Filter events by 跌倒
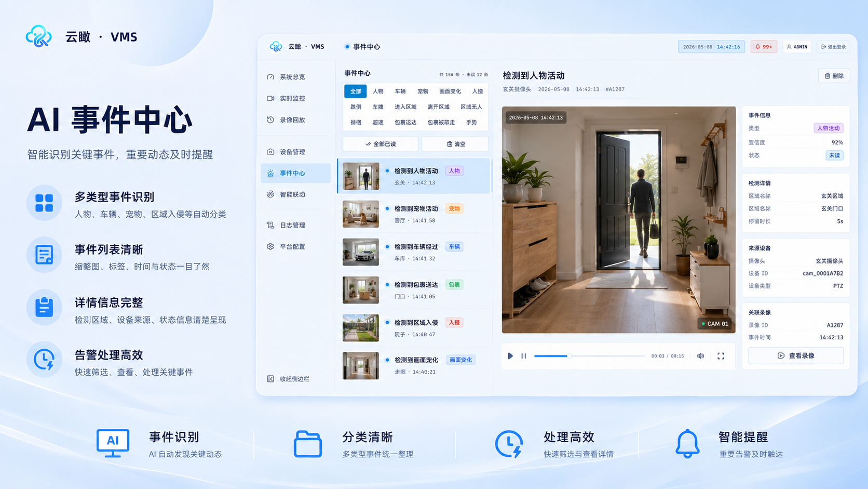Viewport: 868px width, 489px height. 356,107
